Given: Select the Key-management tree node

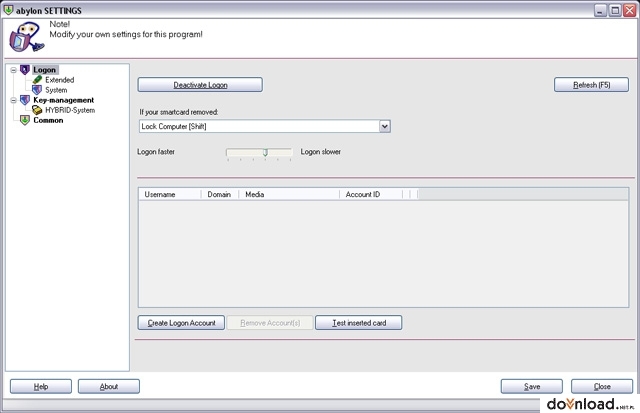Looking at the screenshot, I should tap(64, 100).
